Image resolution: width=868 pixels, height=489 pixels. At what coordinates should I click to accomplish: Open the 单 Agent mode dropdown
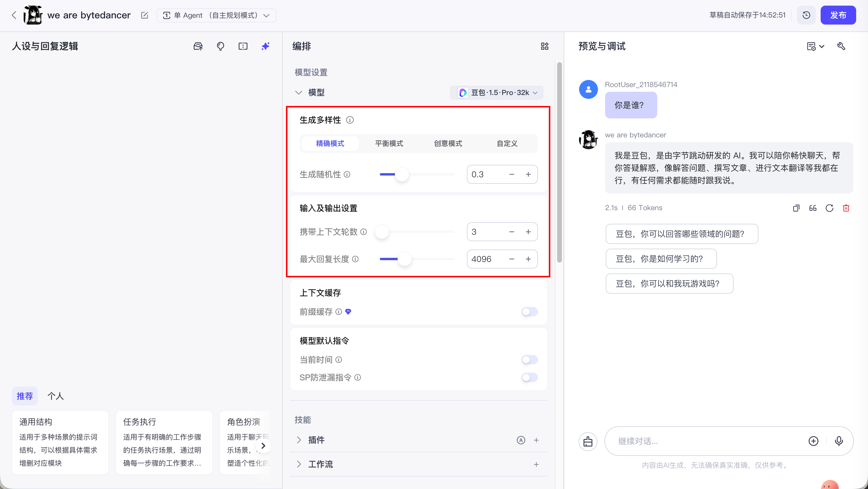pos(216,15)
